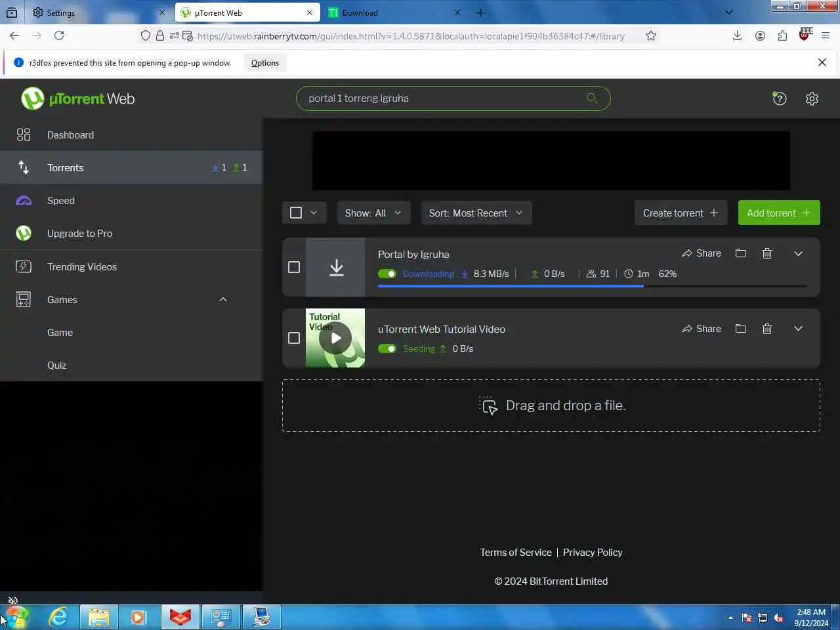Select Torrents in the sidebar
Image resolution: width=840 pixels, height=630 pixels.
pos(131,167)
